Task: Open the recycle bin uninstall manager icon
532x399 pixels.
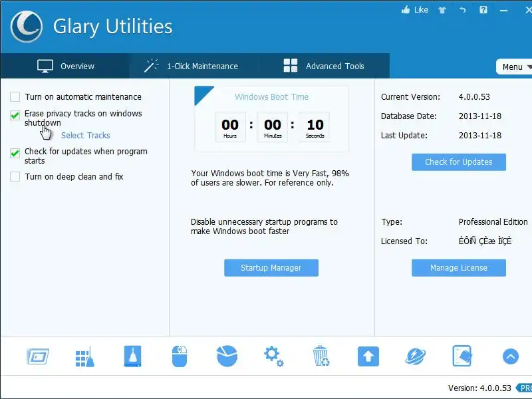Action: click(x=321, y=356)
